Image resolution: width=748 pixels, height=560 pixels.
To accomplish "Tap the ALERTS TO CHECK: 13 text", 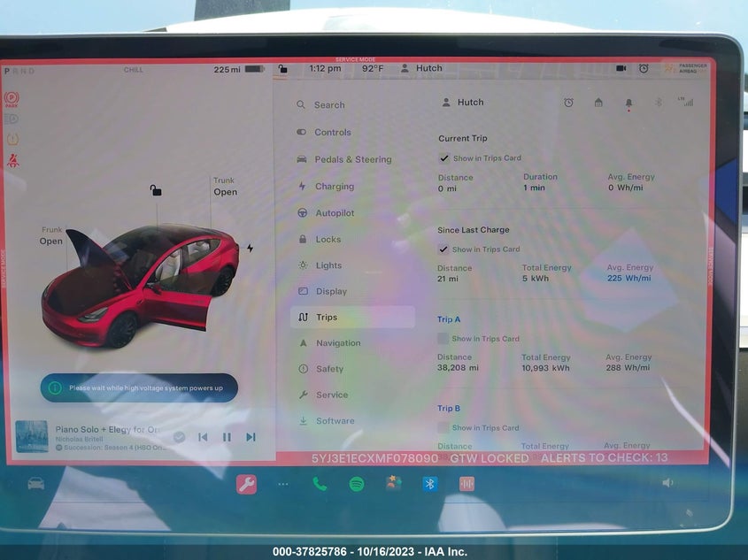I will (x=604, y=458).
